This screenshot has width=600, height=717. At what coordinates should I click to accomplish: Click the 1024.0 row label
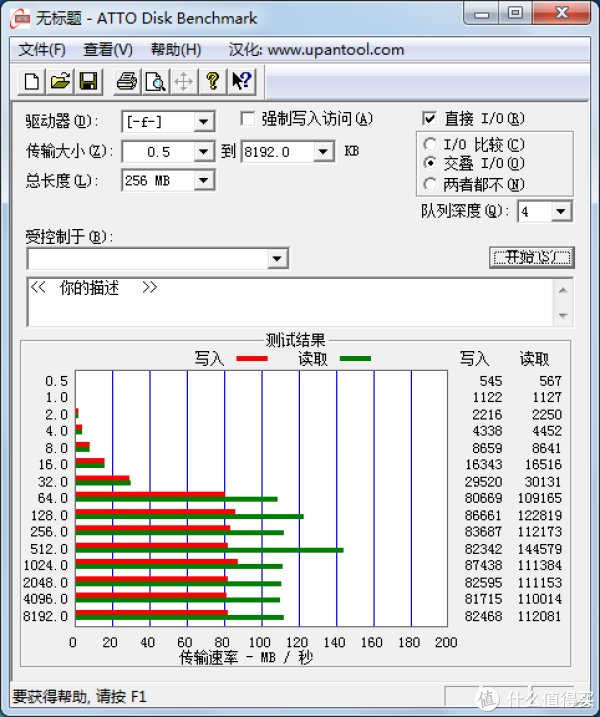45,566
